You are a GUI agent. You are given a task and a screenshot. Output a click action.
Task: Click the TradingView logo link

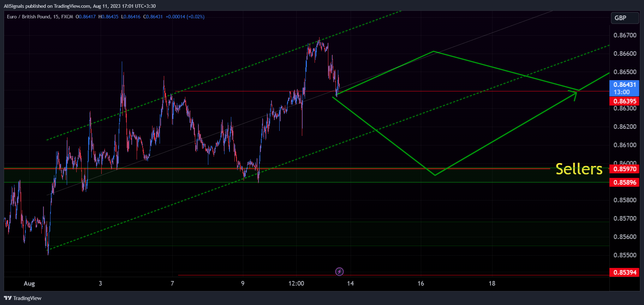(x=23, y=298)
